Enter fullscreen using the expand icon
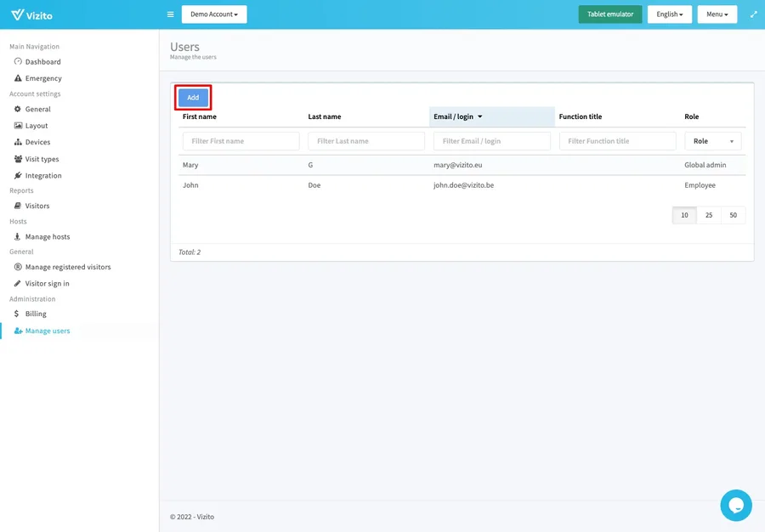 [753, 14]
